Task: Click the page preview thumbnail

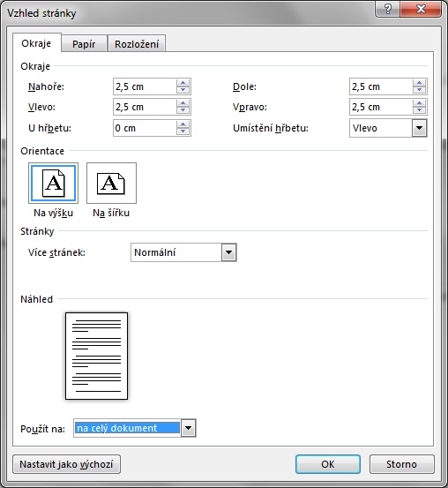Action: (x=96, y=356)
